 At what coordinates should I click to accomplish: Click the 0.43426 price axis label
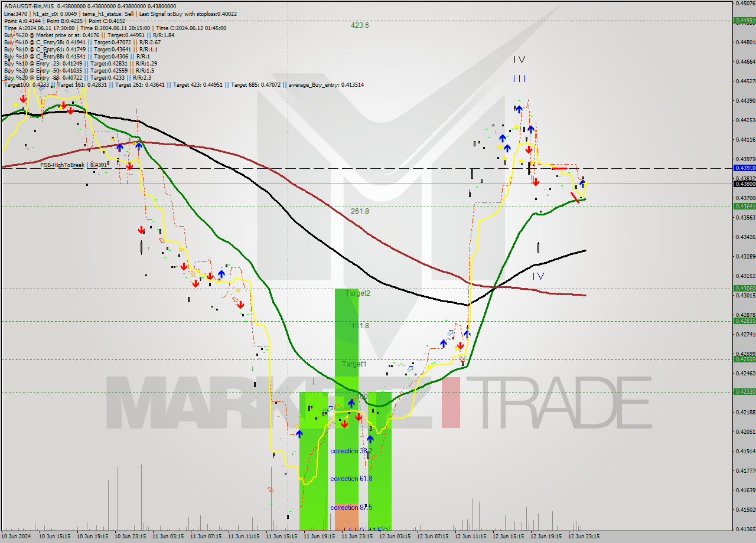745,237
